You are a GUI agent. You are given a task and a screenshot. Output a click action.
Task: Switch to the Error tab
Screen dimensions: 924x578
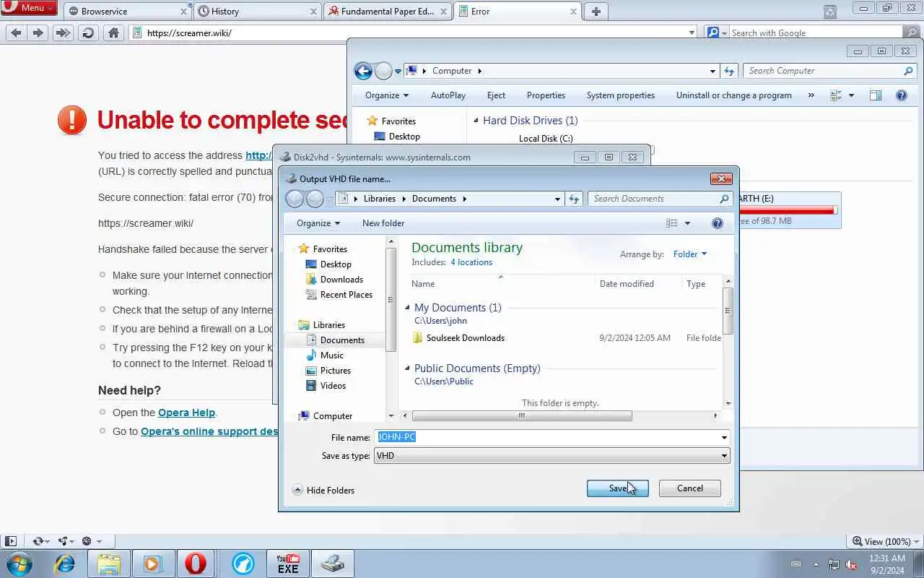point(519,11)
